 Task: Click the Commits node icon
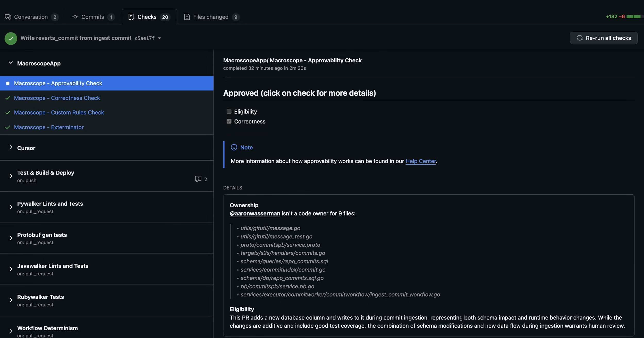(75, 17)
